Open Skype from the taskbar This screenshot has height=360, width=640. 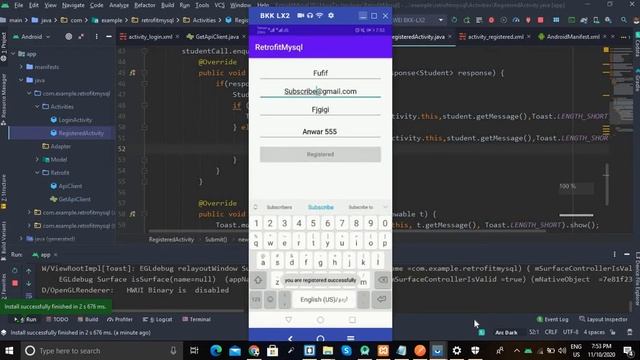346,351
